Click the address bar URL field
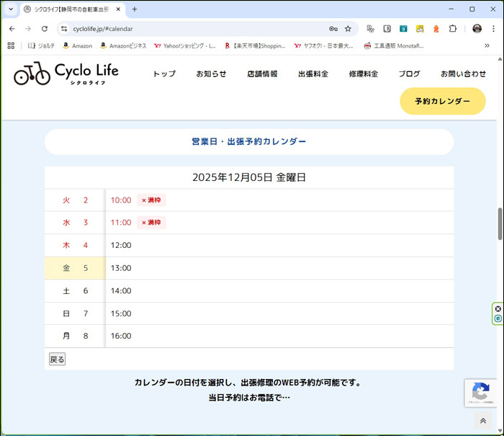504x436 pixels. pos(194,29)
